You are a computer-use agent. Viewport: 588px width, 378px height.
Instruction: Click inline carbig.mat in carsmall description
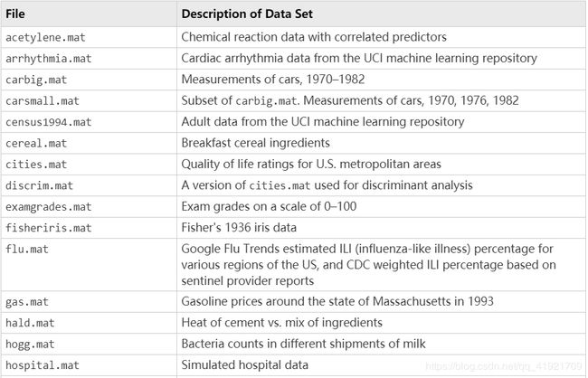(266, 101)
